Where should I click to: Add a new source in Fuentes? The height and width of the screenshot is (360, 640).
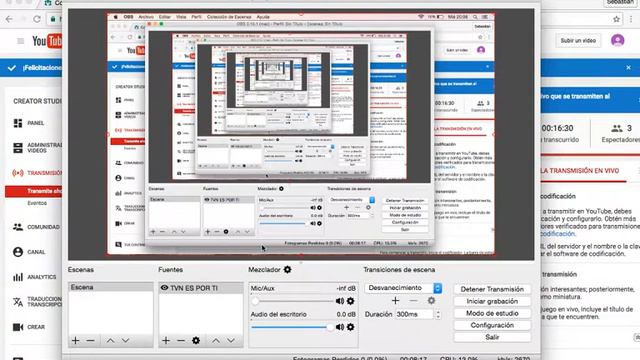point(166,340)
